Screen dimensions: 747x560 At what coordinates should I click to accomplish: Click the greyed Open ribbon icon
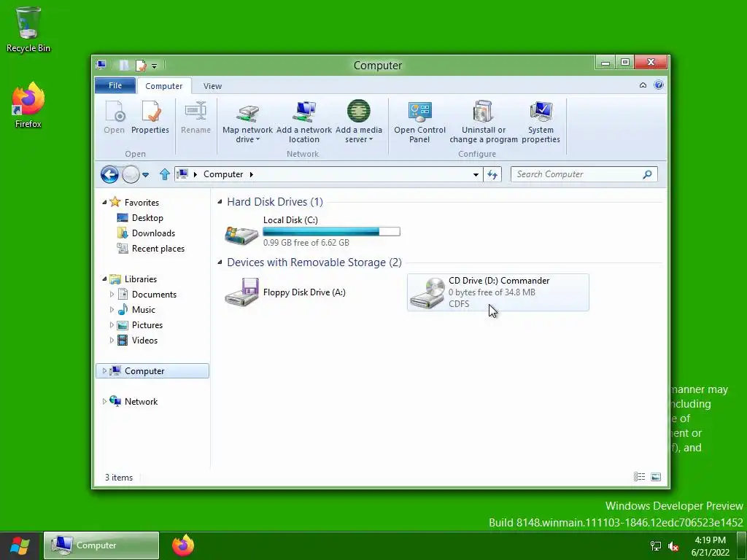coord(115,112)
